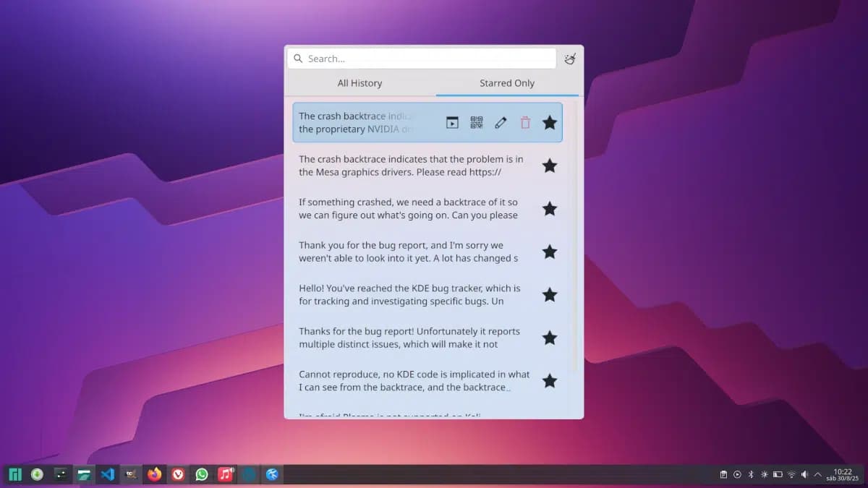
Task: Delete the NVIDIA clipboard entry
Action: point(525,123)
